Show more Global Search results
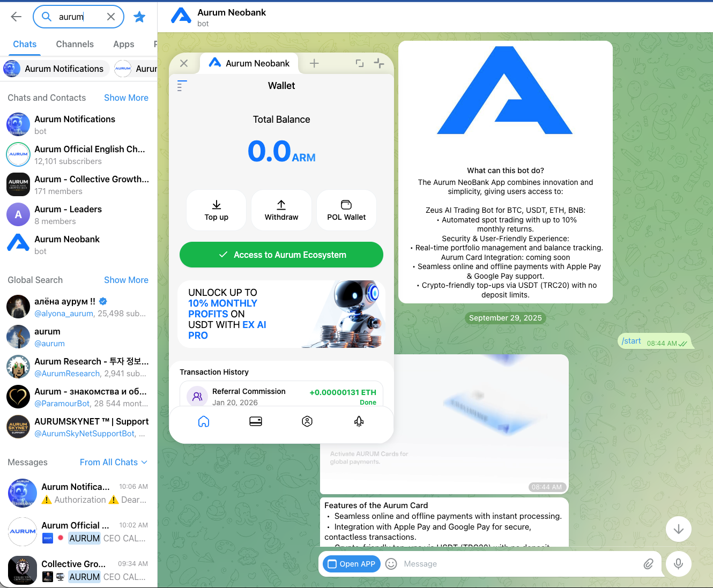713x588 pixels. (126, 280)
